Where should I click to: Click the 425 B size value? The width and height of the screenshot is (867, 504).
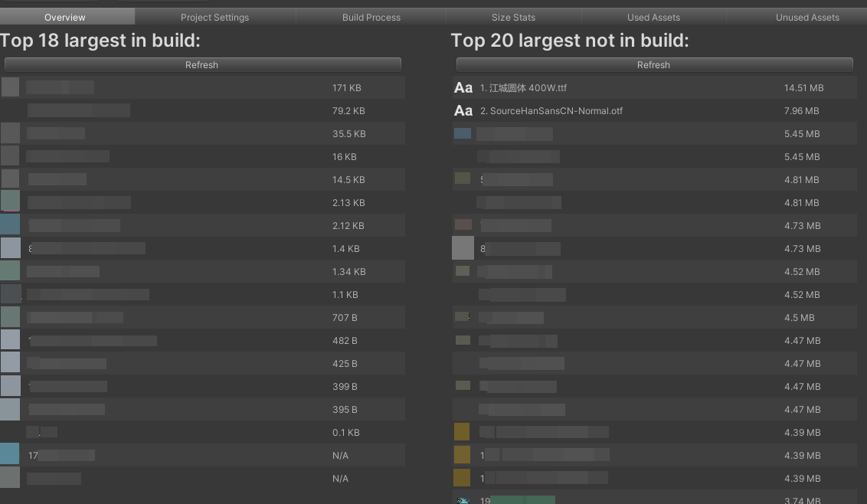click(345, 364)
